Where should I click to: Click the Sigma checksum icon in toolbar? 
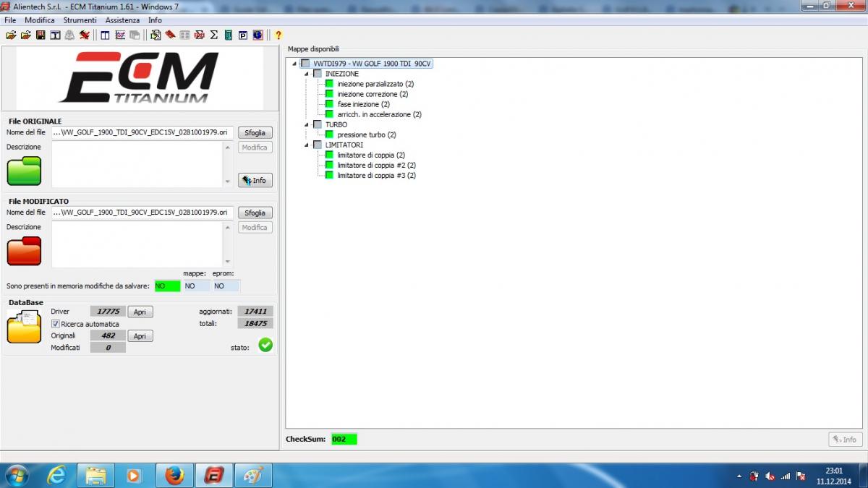(214, 35)
